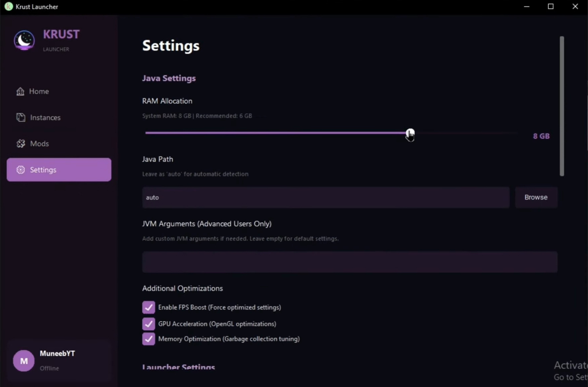Switch to the Mods section
This screenshot has height=387, width=588.
[x=39, y=144]
